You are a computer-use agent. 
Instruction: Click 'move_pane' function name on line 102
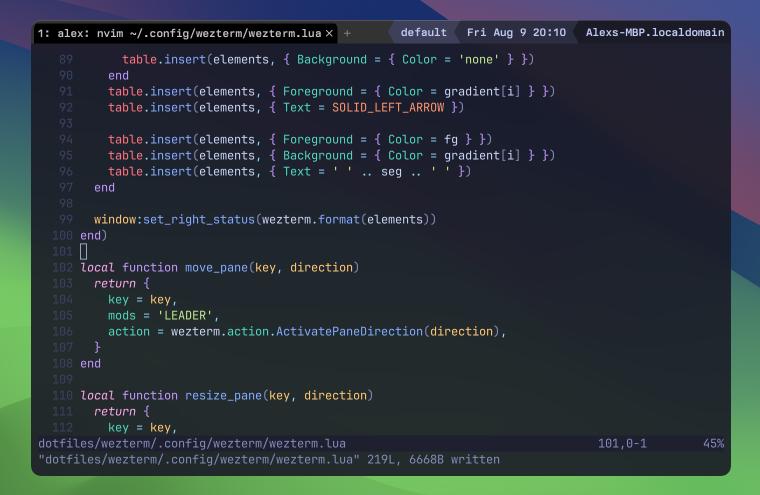[x=216, y=268]
